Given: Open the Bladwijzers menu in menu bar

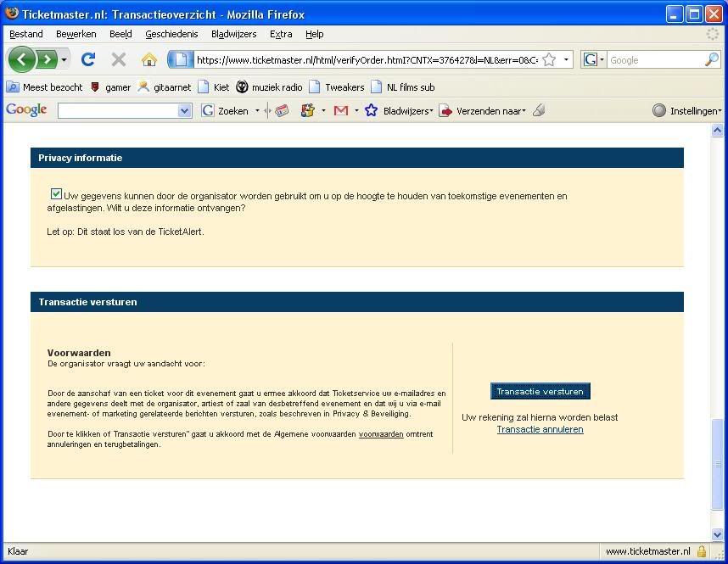Looking at the screenshot, I should click(x=234, y=34).
